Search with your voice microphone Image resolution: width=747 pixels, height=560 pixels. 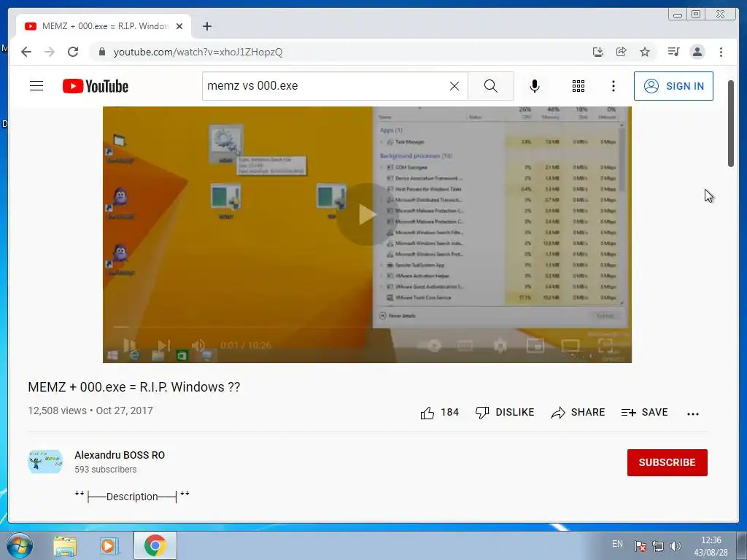pyautogui.click(x=535, y=86)
